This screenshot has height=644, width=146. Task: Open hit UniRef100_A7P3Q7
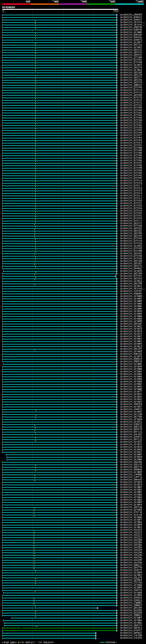[131, 291]
